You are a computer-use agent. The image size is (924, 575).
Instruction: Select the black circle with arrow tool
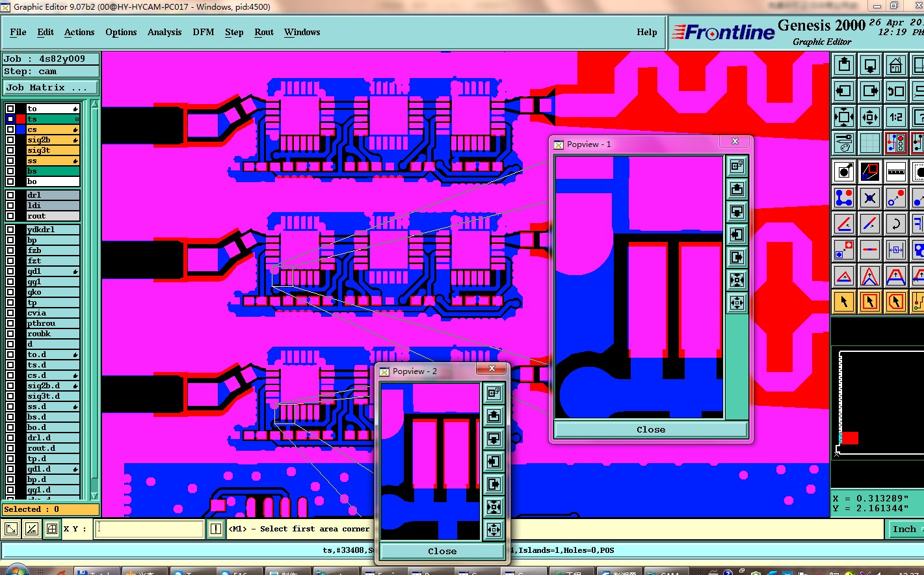[x=844, y=172]
